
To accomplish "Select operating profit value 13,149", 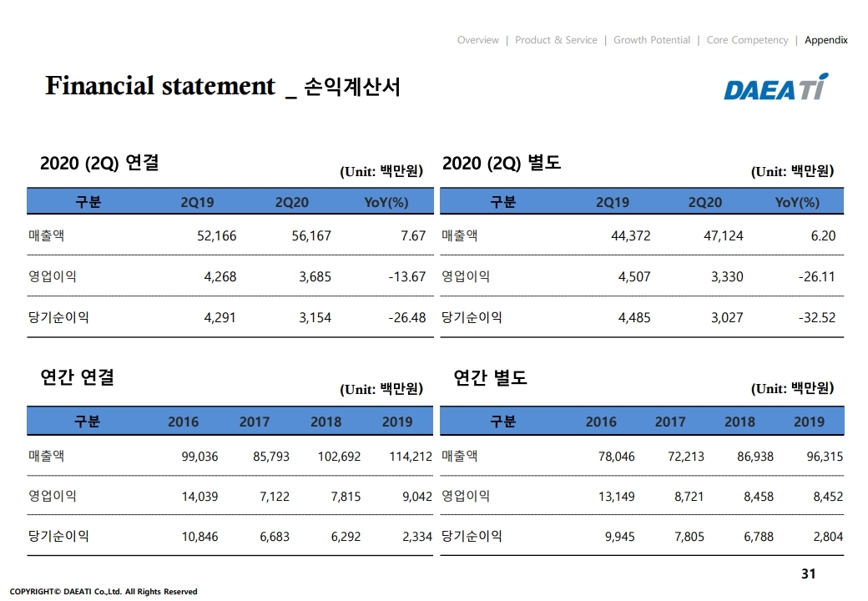I will click(x=617, y=497).
